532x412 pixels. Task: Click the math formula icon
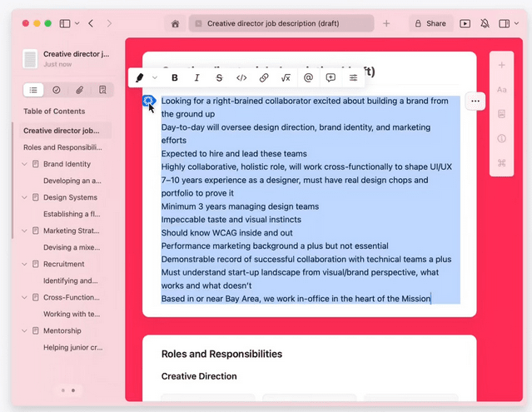(x=286, y=78)
